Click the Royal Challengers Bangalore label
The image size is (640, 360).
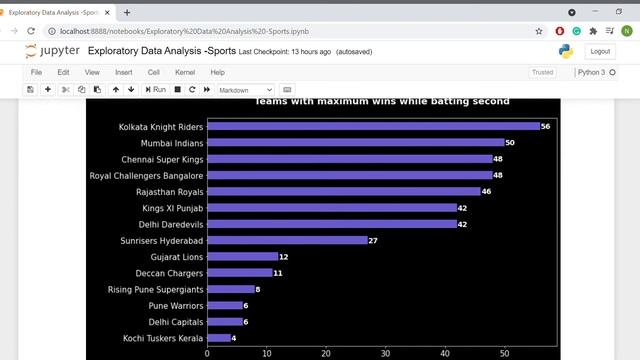146,176
